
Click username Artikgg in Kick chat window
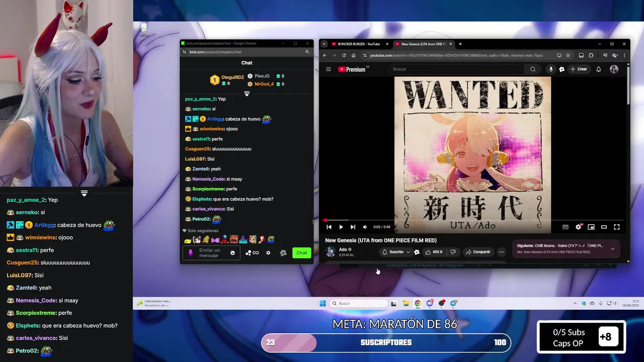215,119
